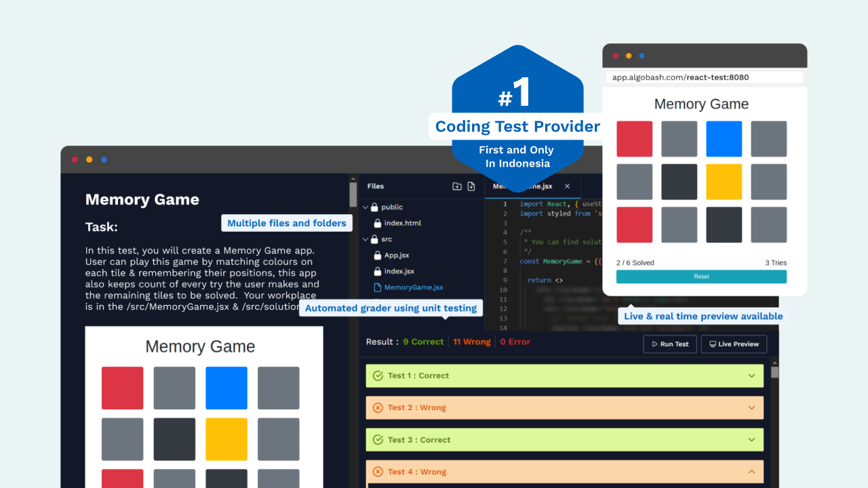Open index.jsx in the file tree
The height and width of the screenshot is (488, 868).
[x=399, y=271]
